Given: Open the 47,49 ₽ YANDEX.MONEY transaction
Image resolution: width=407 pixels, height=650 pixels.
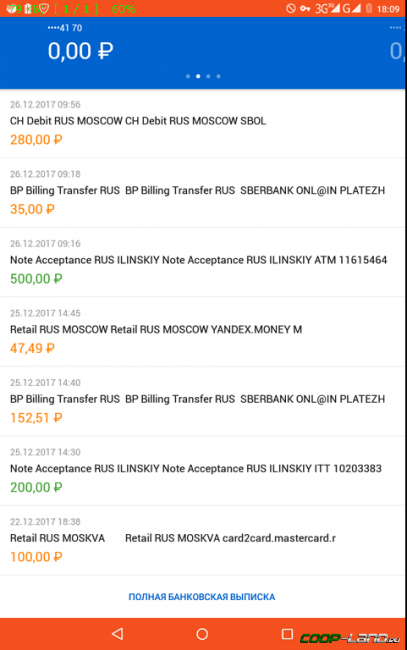Looking at the screenshot, I should (203, 332).
